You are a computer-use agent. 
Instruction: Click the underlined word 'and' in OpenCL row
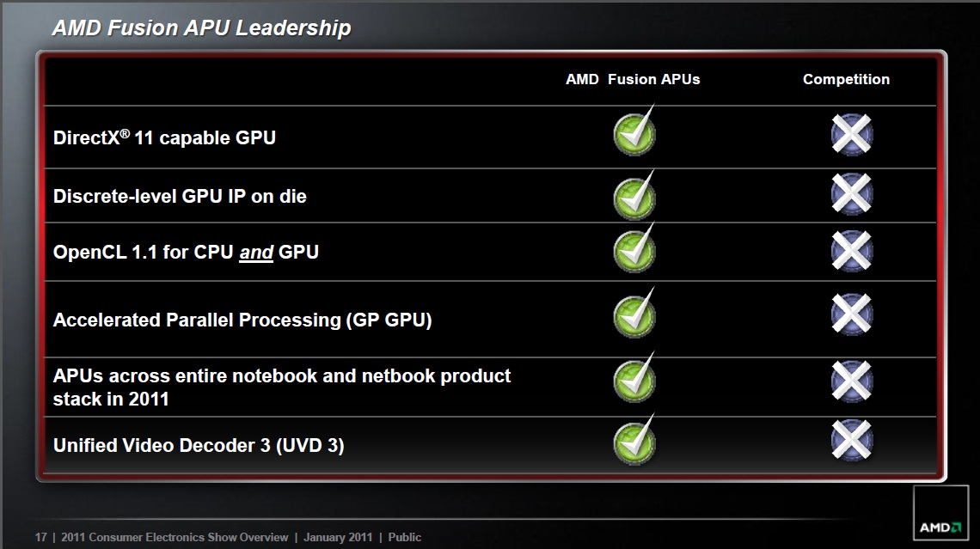tap(256, 253)
